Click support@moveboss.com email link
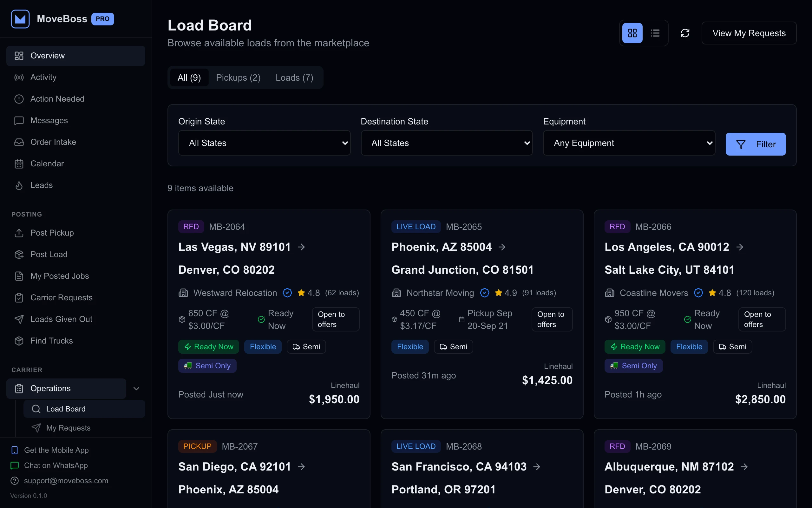Screen dimensions: 812x508 [59, 481]
